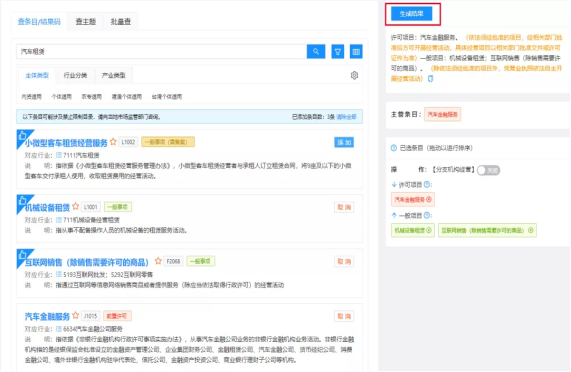Switch to the 批量查 tab
571x372 pixels.
pyautogui.click(x=121, y=22)
